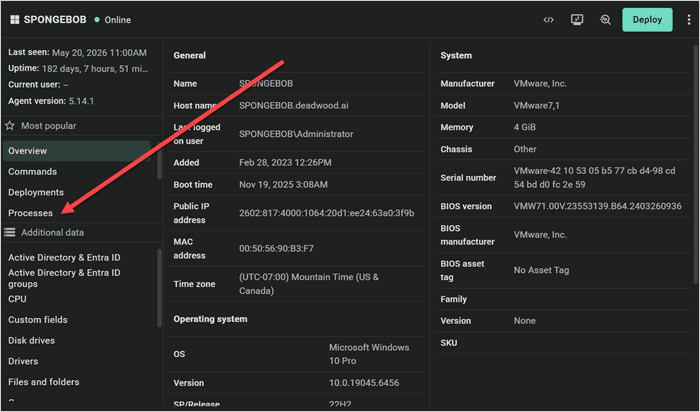Screen dimensions: 700x412
Task: Click Chassis value Other
Action: pos(525,149)
